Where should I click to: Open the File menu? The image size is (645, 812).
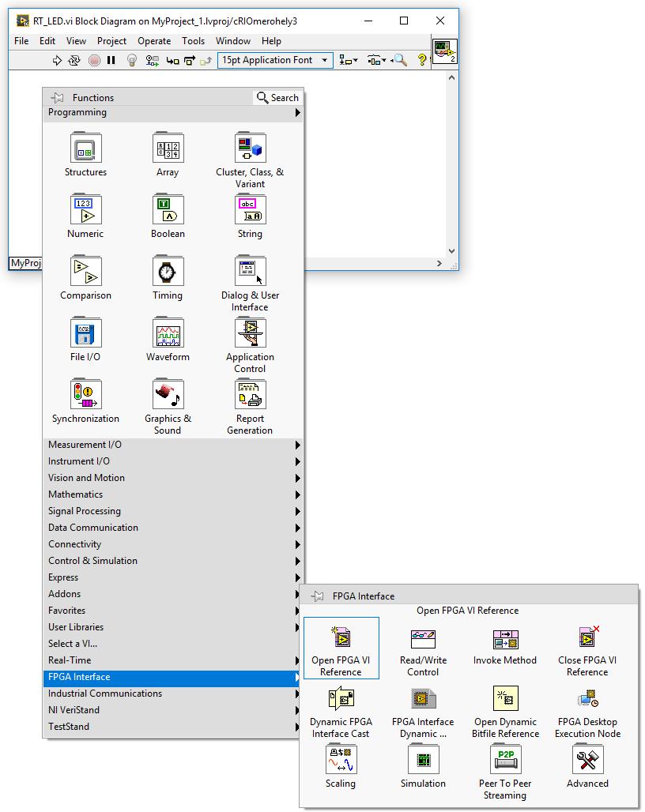pyautogui.click(x=21, y=41)
